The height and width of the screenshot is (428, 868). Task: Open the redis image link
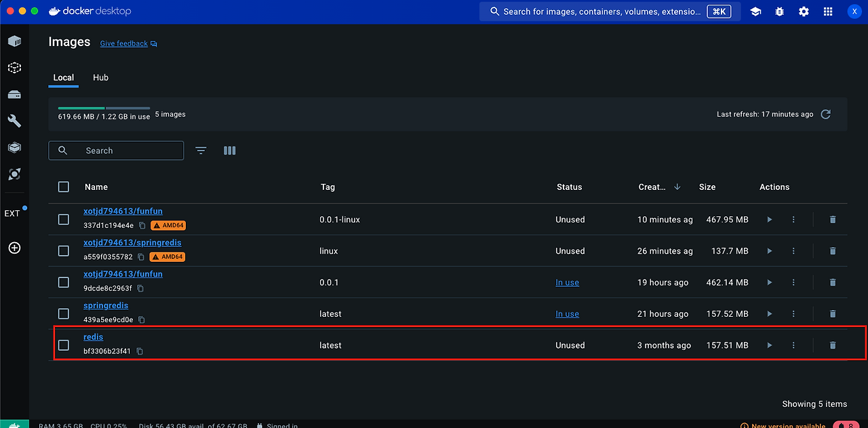(94, 336)
